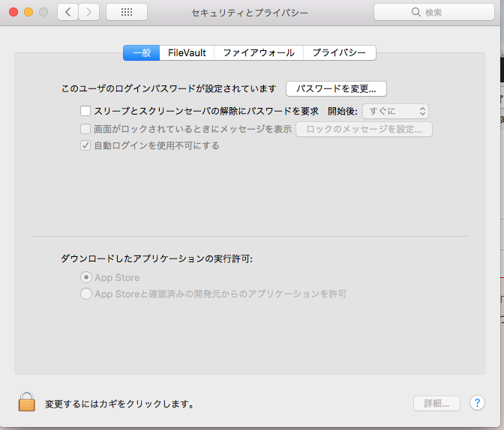Screen dimensions: 504x430
Task: Click the magnifier icon in search field
Action: pyautogui.click(x=416, y=12)
